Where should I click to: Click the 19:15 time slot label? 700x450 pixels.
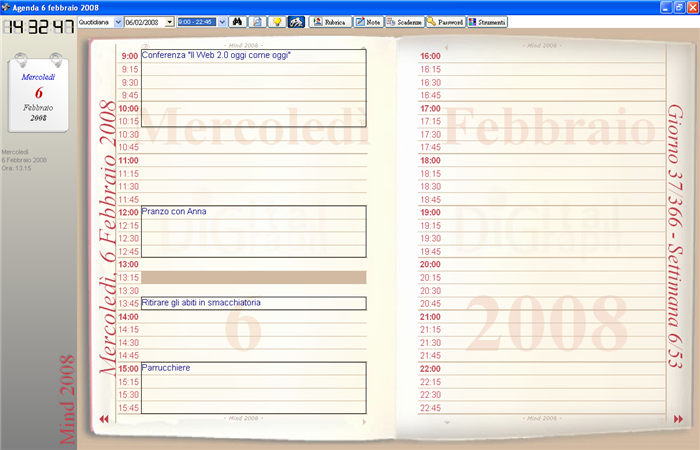(x=430, y=225)
